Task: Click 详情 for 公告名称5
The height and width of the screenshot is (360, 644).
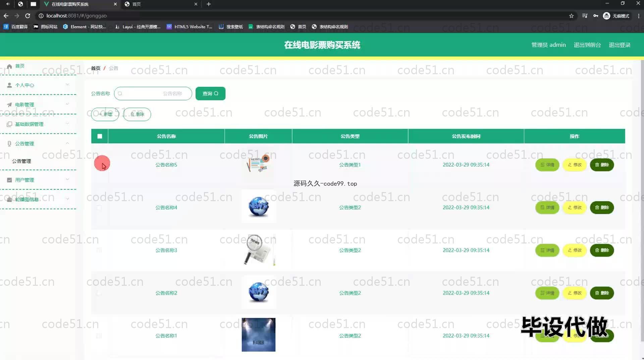Action: click(x=547, y=165)
